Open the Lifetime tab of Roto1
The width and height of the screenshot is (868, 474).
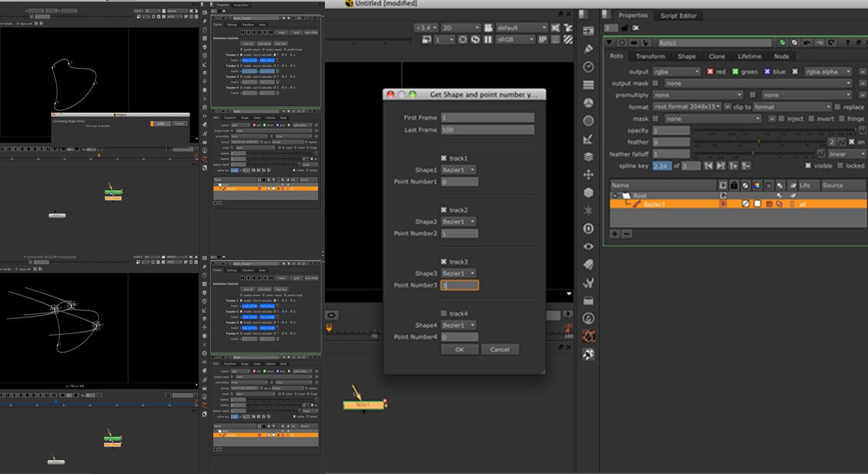point(749,57)
